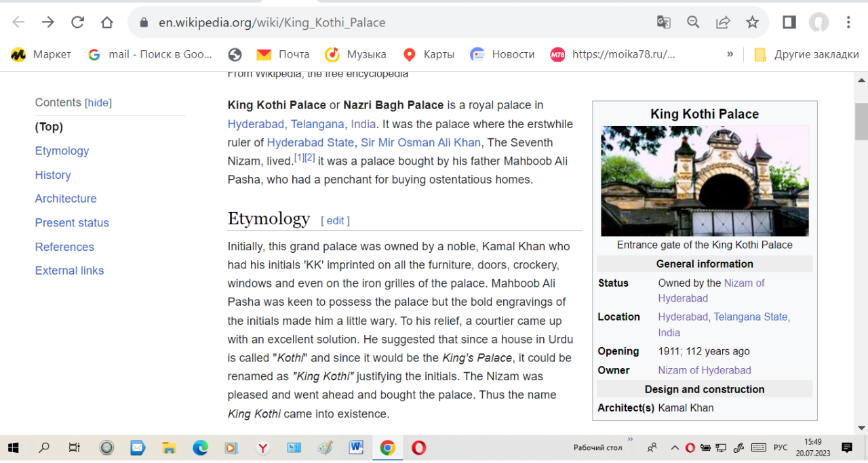The image size is (868, 463).
Task: Jump to Etymology in contents
Action: pos(62,150)
